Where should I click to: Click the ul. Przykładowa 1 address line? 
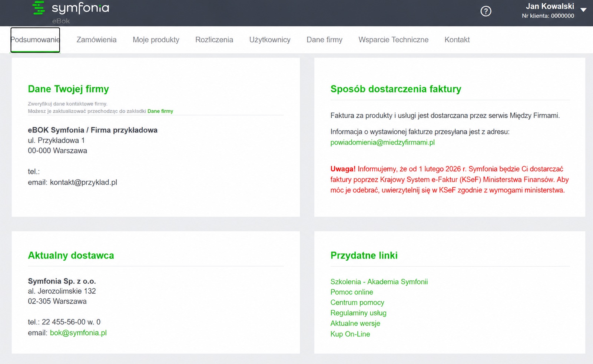pyautogui.click(x=56, y=140)
